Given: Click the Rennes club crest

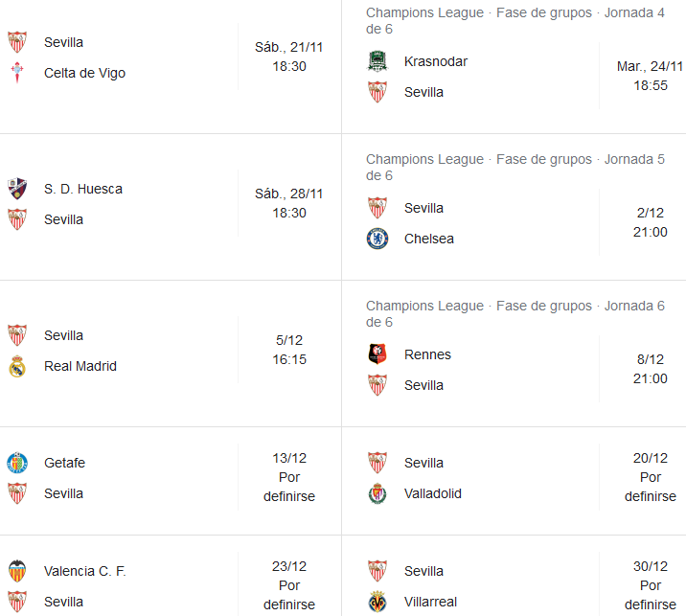Looking at the screenshot, I should pos(377,354).
